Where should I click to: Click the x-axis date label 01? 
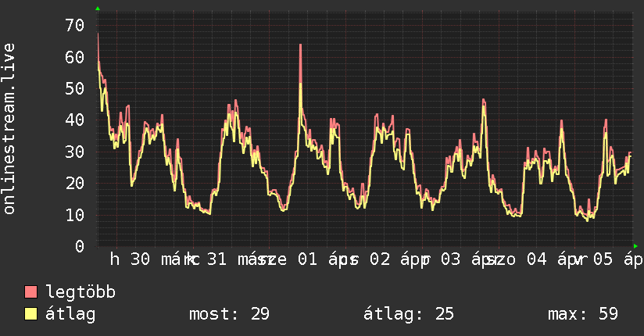[x=308, y=259]
